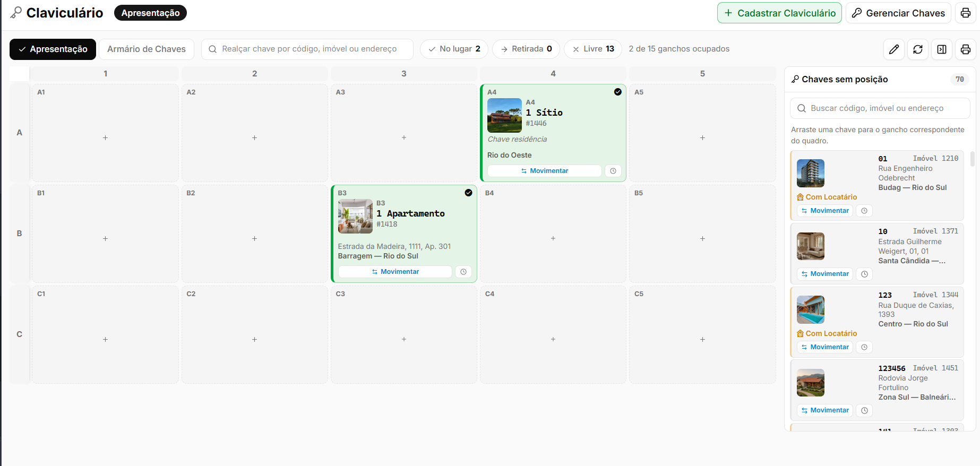This screenshot has width=980, height=466.
Task: Open history clock for key 10 Imóvel 1371
Action: pyautogui.click(x=864, y=274)
